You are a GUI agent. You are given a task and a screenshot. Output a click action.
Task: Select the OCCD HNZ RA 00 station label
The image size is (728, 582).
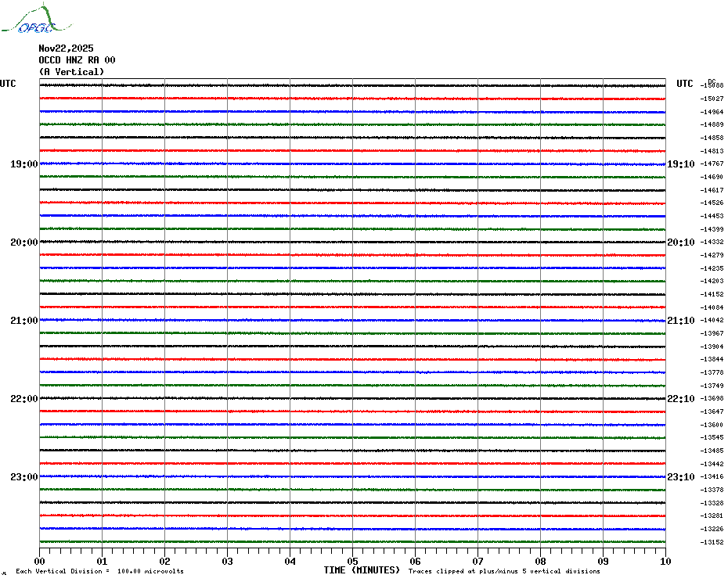click(x=77, y=59)
